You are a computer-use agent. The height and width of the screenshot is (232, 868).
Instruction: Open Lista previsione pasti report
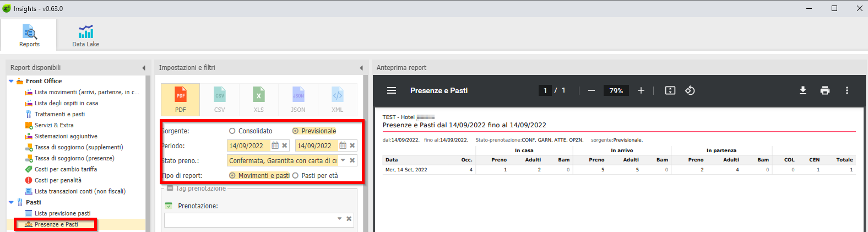pos(58,213)
